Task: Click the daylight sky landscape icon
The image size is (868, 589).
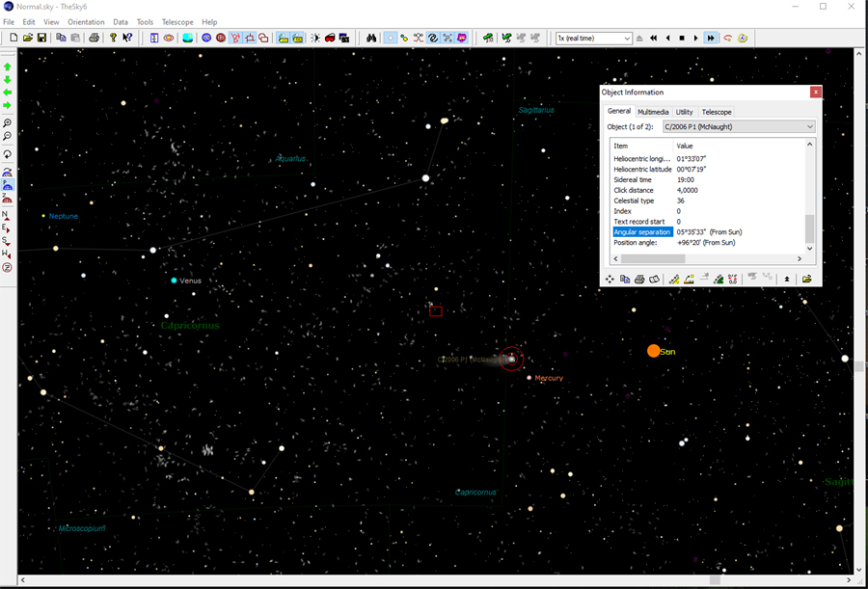Action: (188, 39)
